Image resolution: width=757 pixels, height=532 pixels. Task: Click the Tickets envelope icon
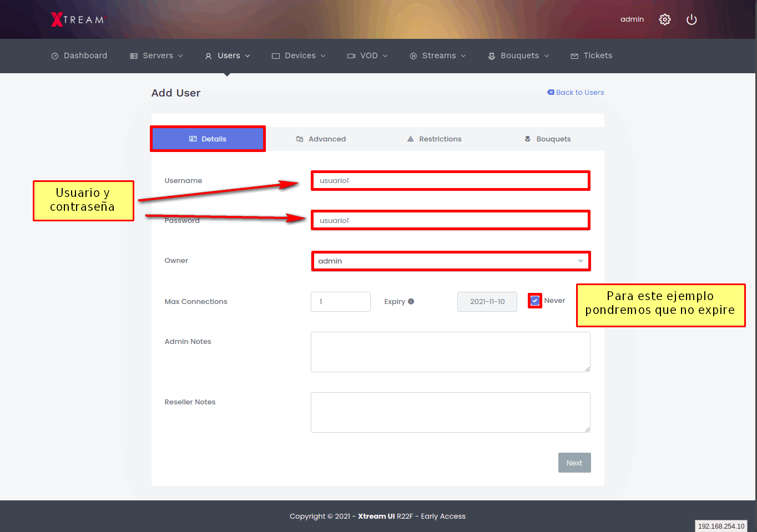point(574,56)
